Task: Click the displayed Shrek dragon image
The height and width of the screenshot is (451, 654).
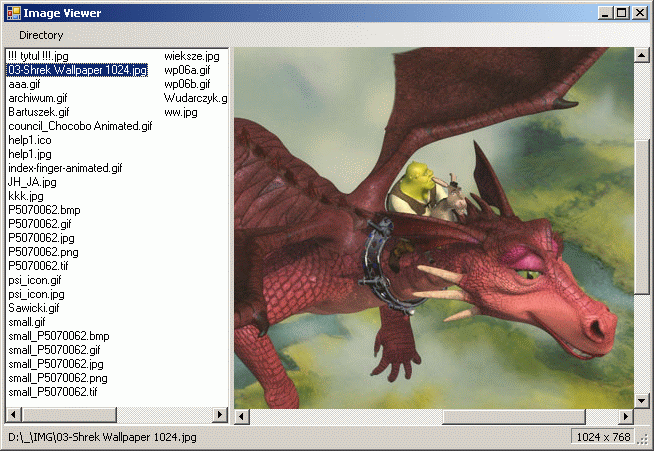Action: (x=433, y=228)
